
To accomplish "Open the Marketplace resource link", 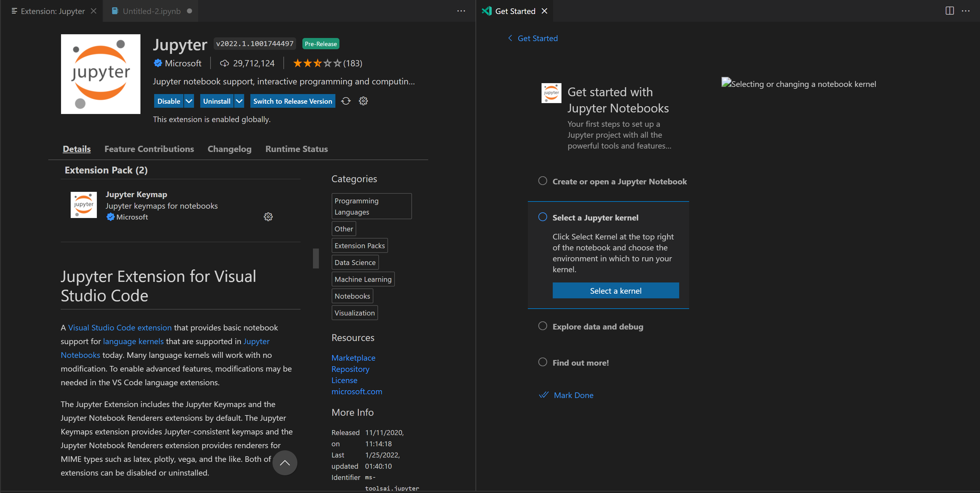I will 353,358.
